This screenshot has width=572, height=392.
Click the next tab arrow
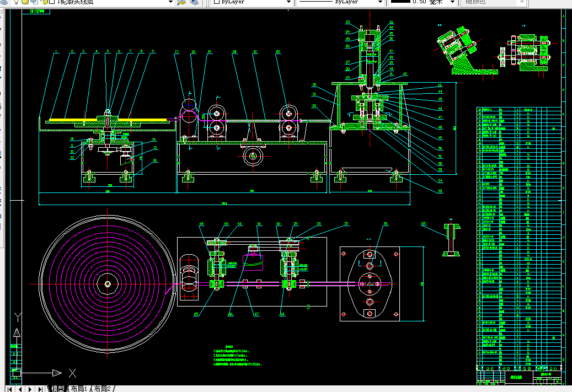click(x=30, y=389)
